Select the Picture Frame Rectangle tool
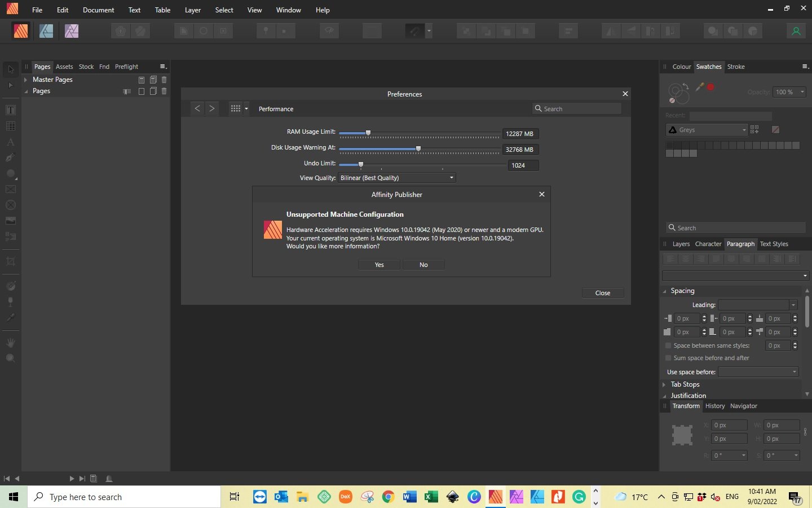This screenshot has width=812, height=508. [10, 189]
